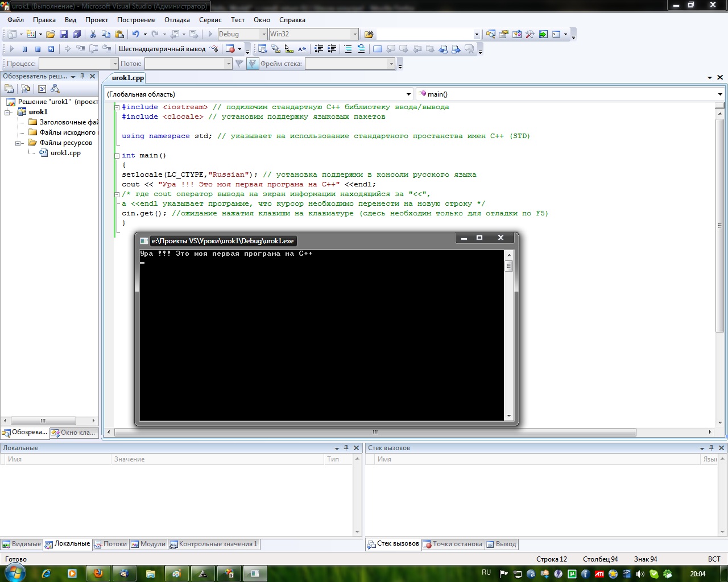728x582 pixels.
Task: Click the console window vertical scrollbar
Action: click(x=508, y=334)
